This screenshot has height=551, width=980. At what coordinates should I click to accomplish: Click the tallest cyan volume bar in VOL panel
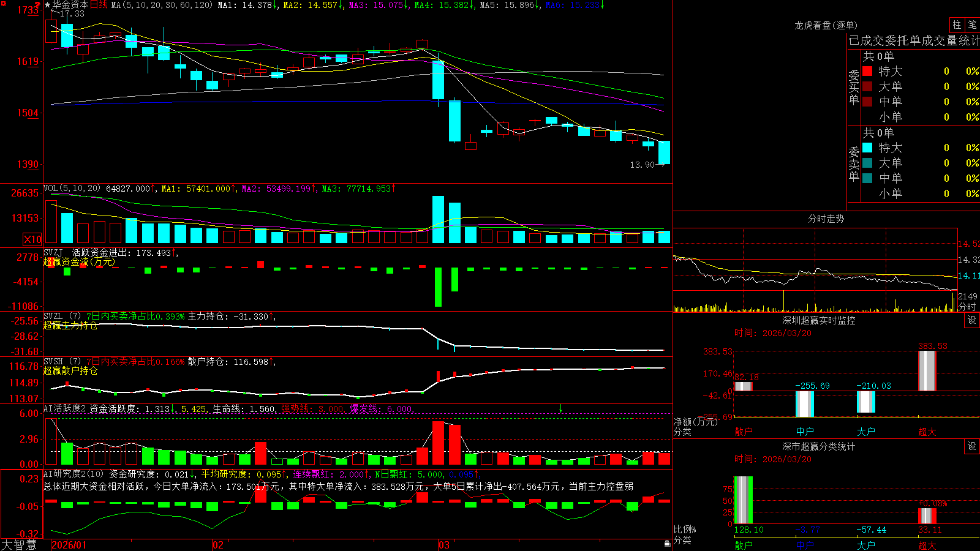438,220
